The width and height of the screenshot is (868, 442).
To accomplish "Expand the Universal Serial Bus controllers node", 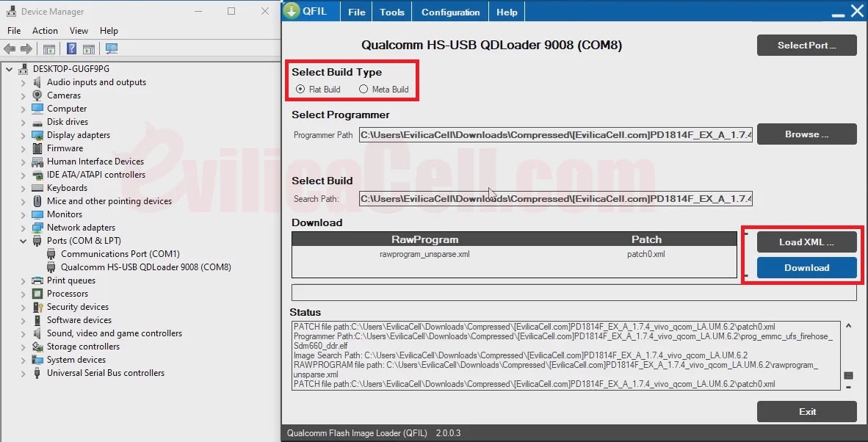I will [x=23, y=373].
